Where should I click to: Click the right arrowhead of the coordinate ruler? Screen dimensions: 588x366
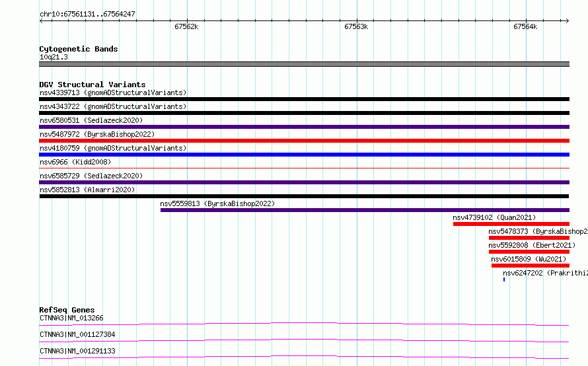568,21
